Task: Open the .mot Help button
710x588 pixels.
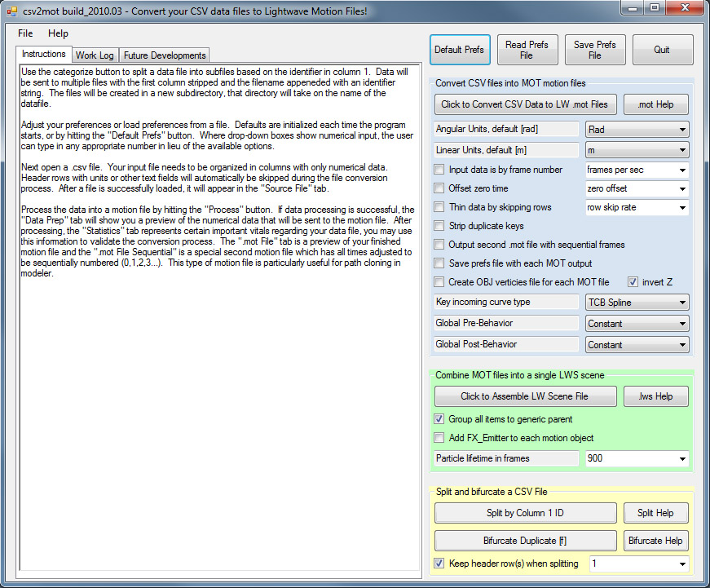Action: tap(655, 104)
